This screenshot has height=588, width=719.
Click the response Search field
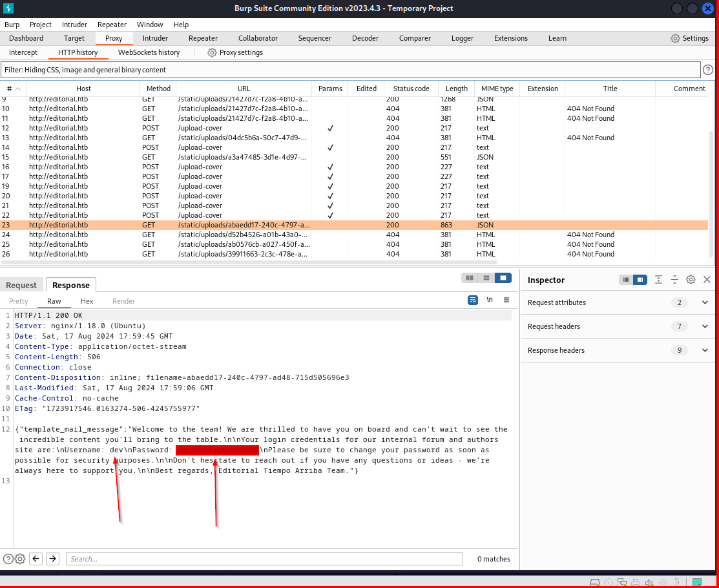[265, 559]
